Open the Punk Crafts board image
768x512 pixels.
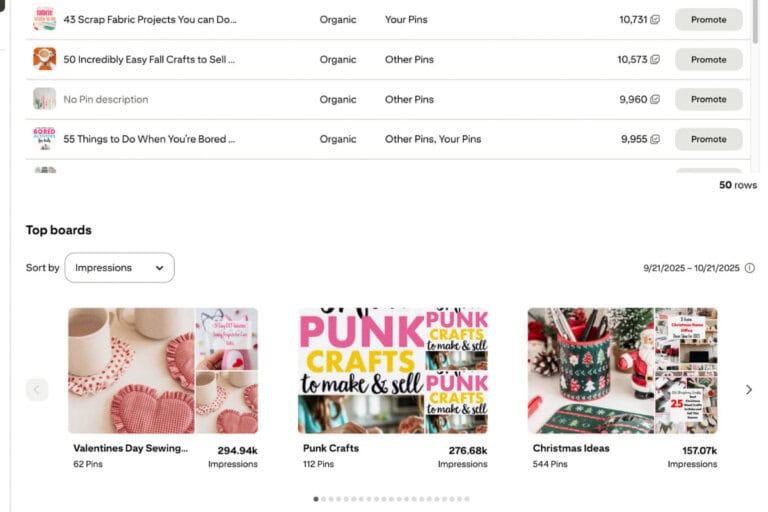click(392, 370)
